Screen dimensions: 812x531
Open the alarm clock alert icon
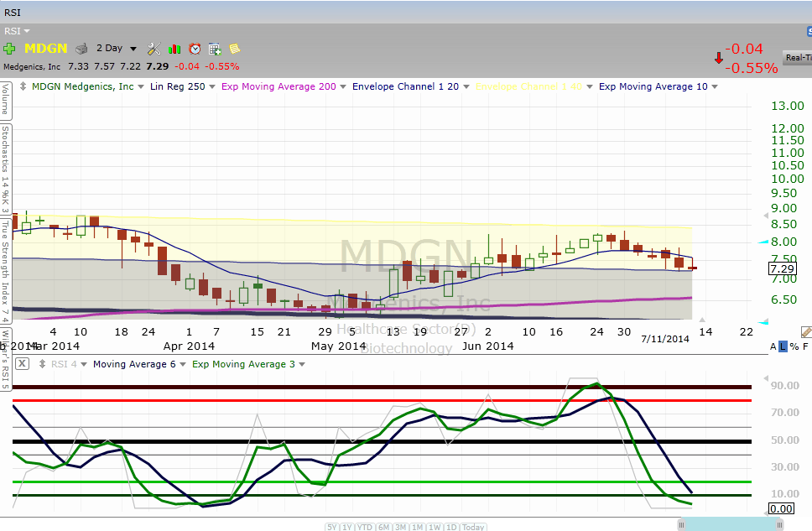click(195, 49)
